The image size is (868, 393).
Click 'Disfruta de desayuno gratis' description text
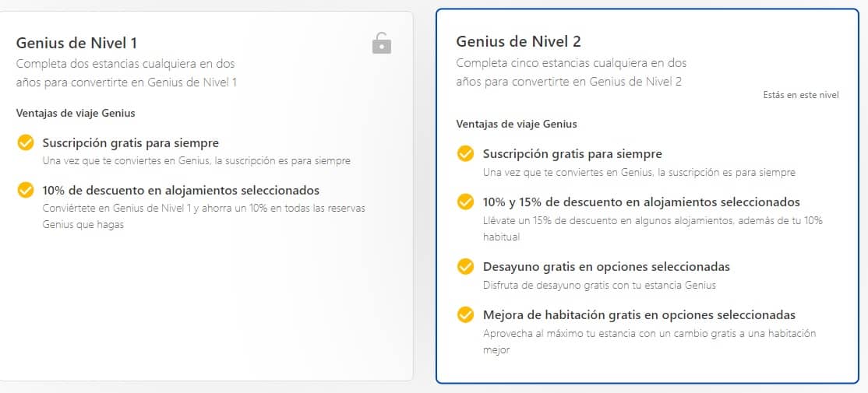[x=599, y=285]
